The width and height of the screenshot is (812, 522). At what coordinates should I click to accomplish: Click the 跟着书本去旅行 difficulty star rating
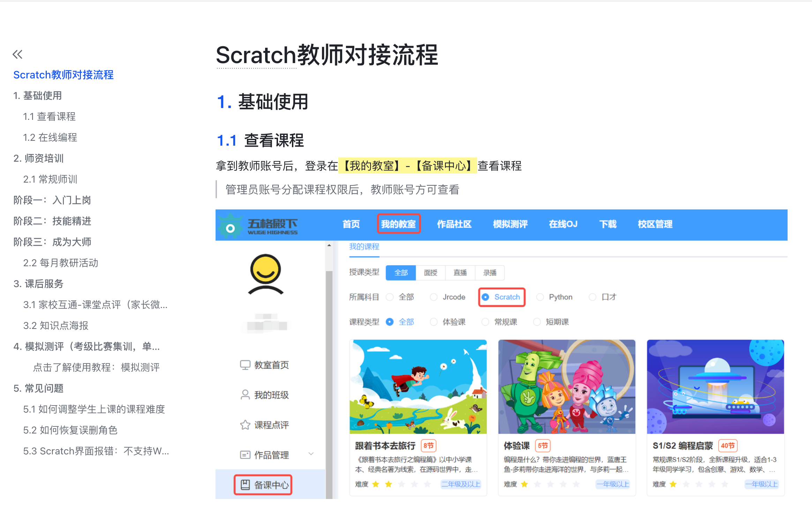pyautogui.click(x=401, y=484)
